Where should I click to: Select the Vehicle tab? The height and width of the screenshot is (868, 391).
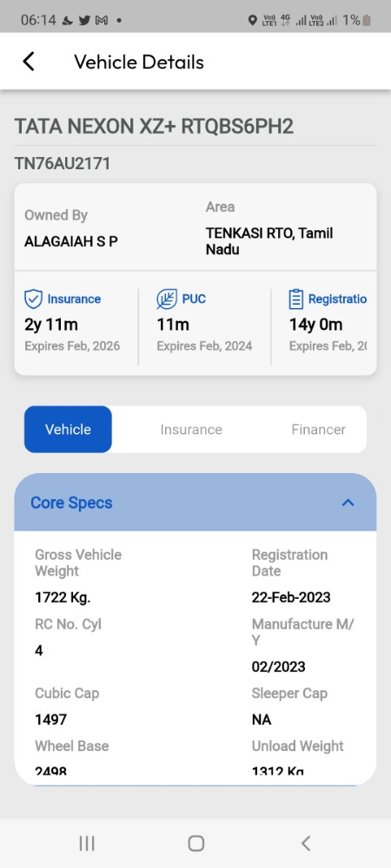pos(68,430)
